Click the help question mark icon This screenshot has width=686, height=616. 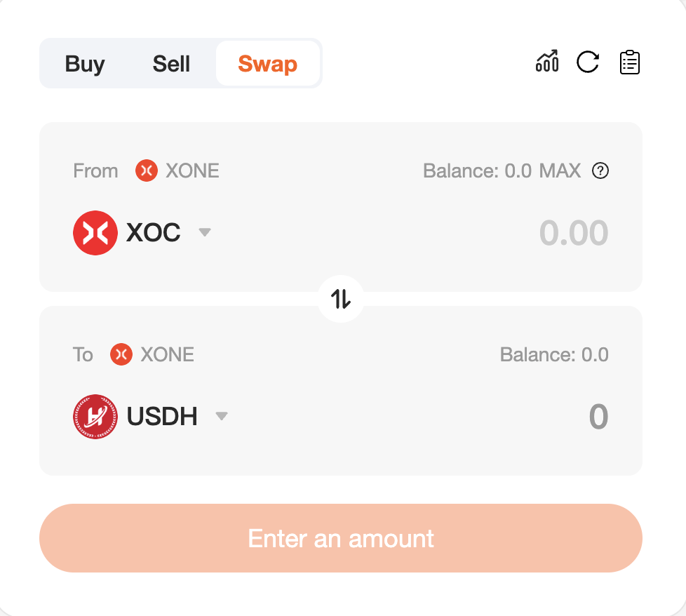click(600, 170)
